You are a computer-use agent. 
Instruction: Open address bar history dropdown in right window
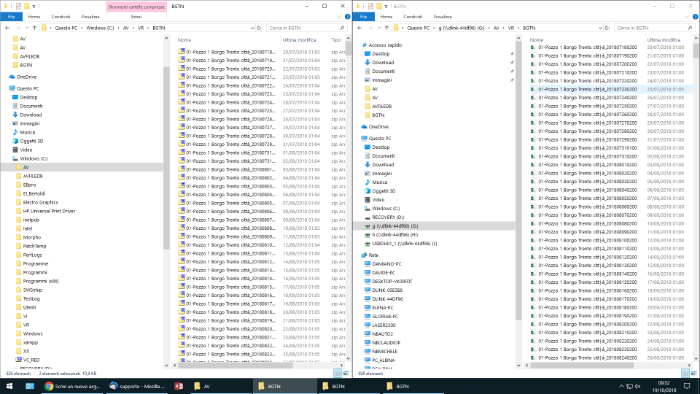click(600, 28)
